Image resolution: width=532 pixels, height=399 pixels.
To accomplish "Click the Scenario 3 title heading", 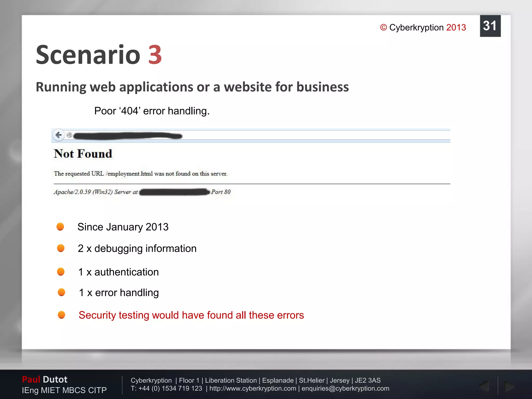I will click(99, 55).
